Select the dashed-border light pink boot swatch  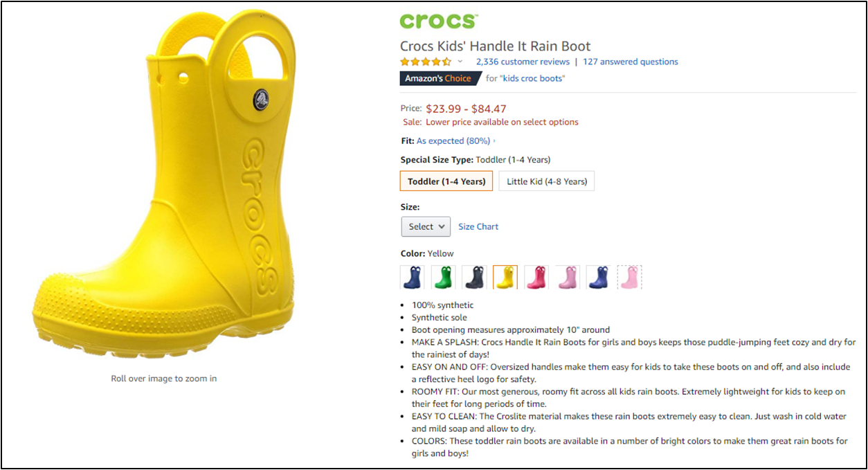point(629,278)
